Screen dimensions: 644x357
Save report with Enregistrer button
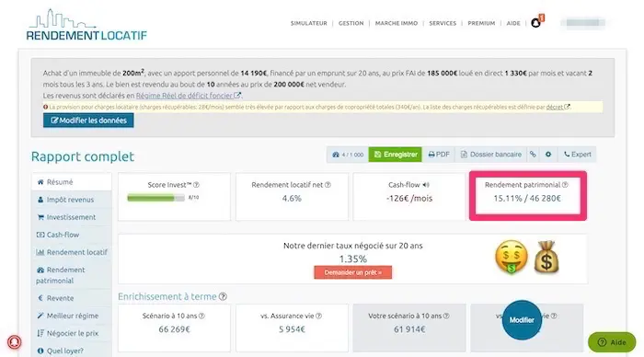(395, 155)
